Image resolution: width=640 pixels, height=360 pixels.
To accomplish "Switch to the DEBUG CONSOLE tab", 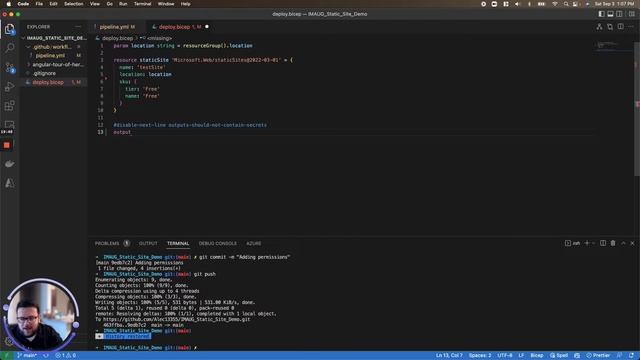I will [218, 243].
